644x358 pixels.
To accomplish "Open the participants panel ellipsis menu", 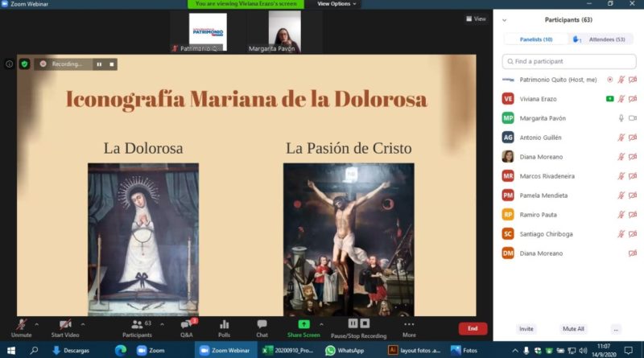I will [616, 329].
